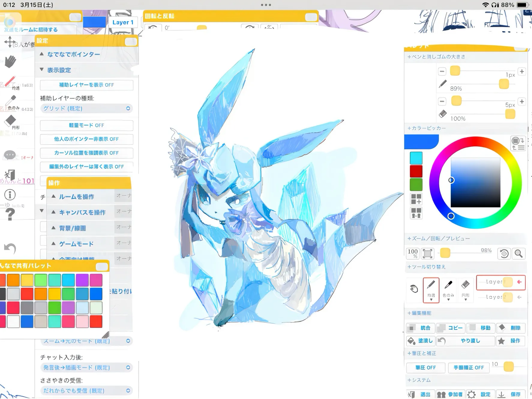The width and height of the screenshot is (532, 399).
Task: Click the やり直し redo button
Action: click(465, 341)
